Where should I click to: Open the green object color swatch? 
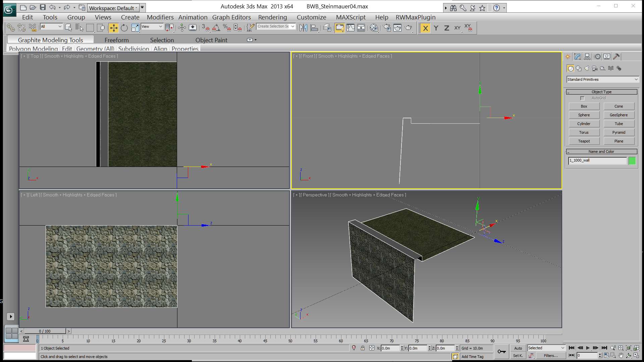click(632, 161)
